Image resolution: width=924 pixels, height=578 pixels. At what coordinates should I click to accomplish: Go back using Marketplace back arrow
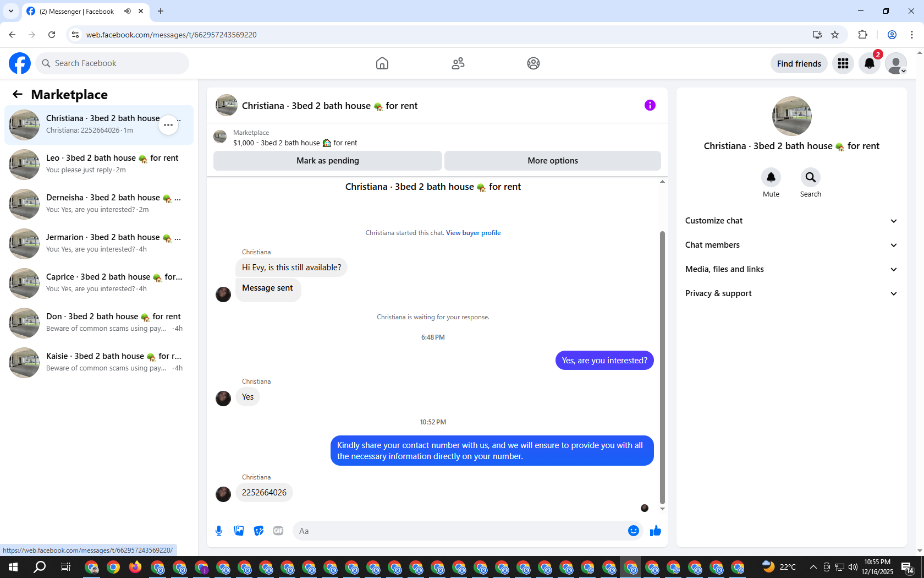tap(18, 94)
